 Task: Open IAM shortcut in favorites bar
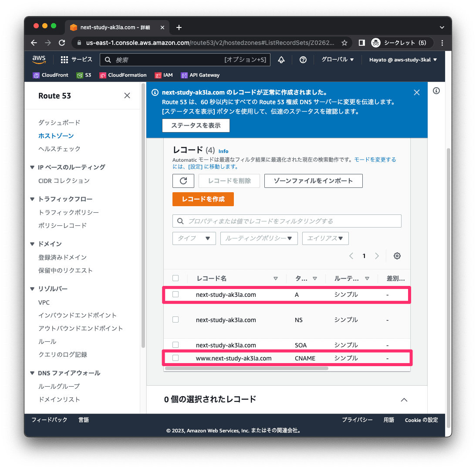point(164,75)
